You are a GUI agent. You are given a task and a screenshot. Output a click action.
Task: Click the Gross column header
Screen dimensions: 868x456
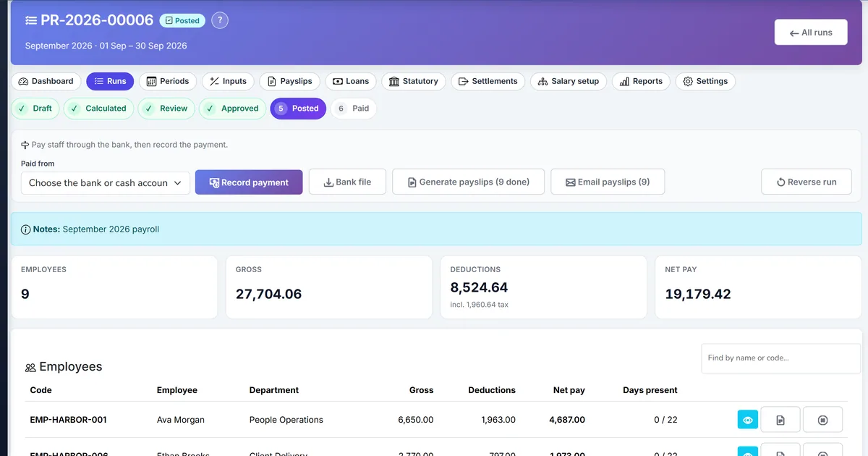[x=421, y=390]
